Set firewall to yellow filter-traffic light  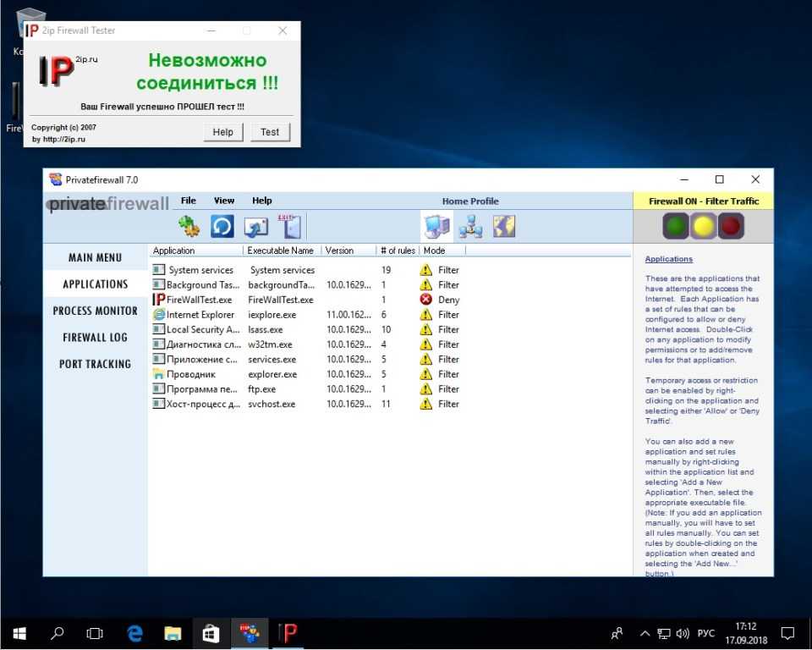[x=703, y=226]
